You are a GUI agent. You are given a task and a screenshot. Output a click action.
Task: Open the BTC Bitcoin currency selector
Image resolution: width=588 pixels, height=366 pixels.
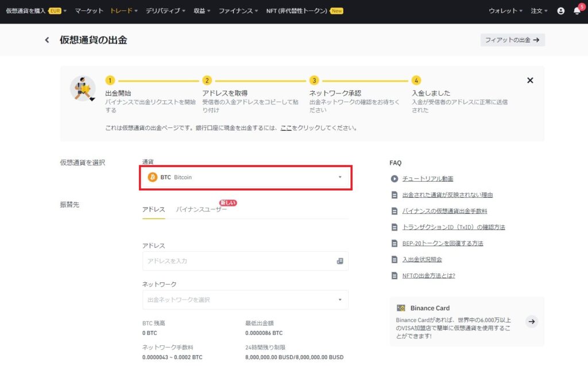coord(245,177)
